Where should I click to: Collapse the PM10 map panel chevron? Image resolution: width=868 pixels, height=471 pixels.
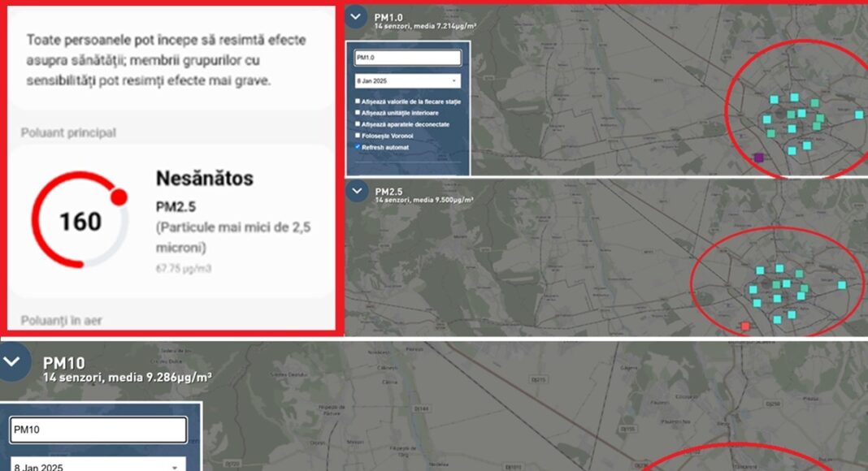[12, 361]
